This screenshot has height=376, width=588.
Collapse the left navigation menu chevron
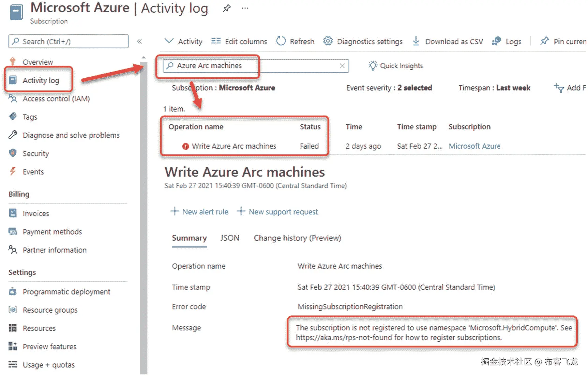tap(139, 41)
